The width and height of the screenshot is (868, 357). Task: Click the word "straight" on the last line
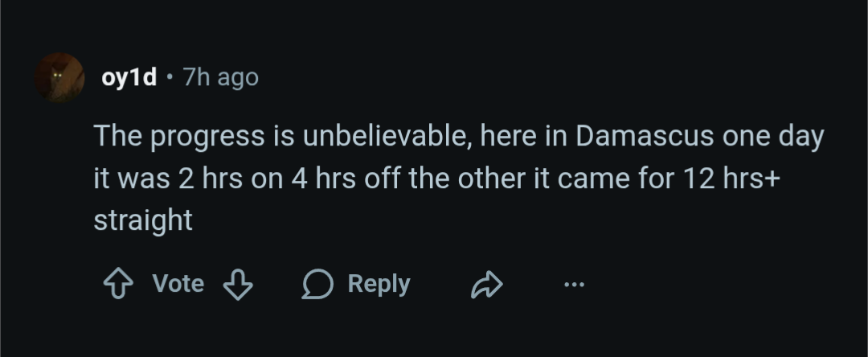coord(143,220)
